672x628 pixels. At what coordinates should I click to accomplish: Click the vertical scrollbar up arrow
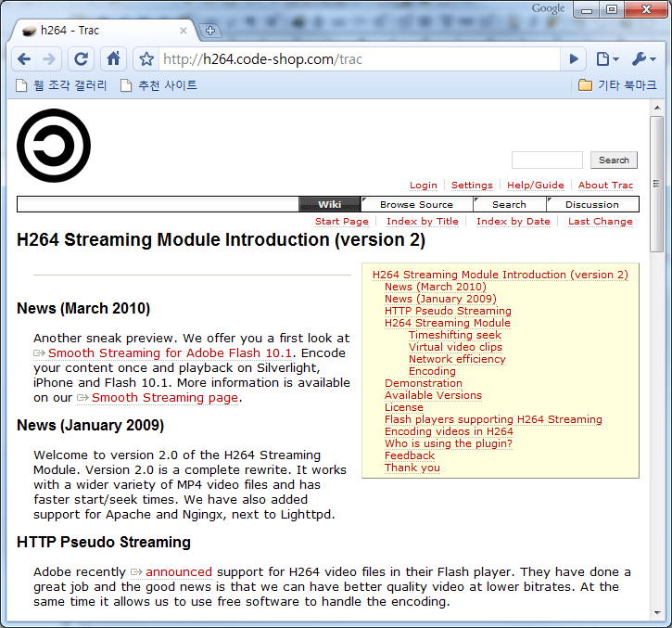tap(656, 108)
